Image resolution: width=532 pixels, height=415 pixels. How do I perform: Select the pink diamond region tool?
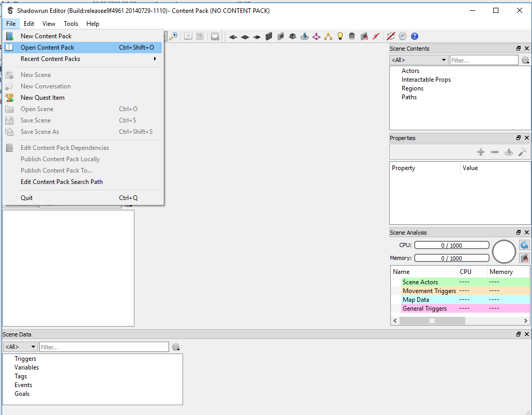tap(316, 36)
